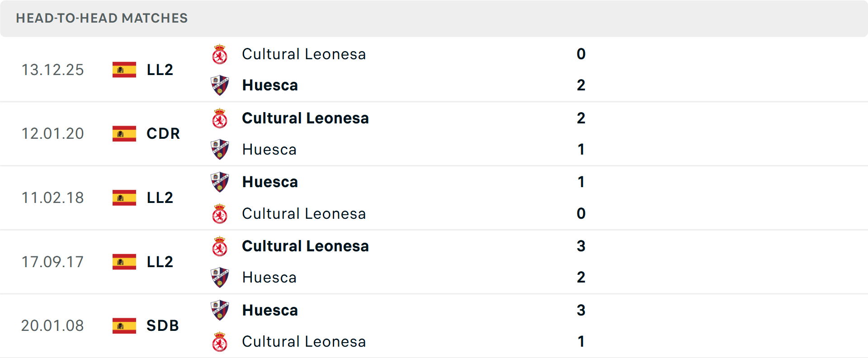Image resolution: width=868 pixels, height=358 pixels.
Task: Select the Huesca badge in the 17.09.17 match
Action: tap(220, 277)
